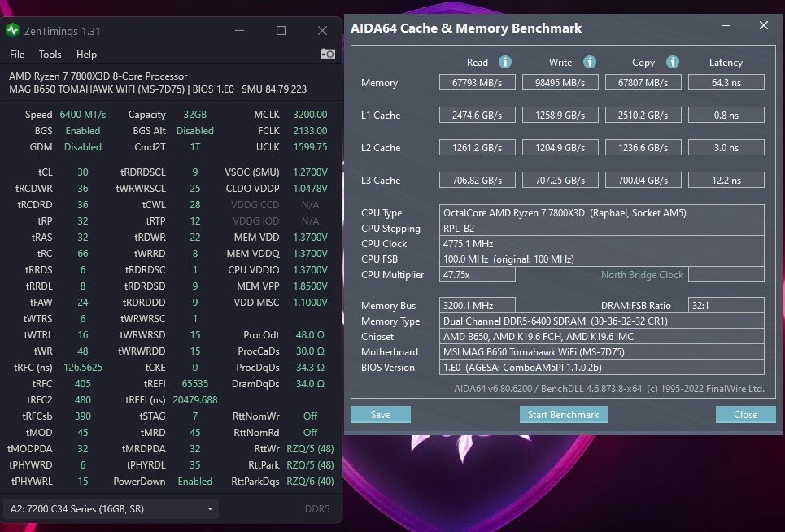
Task: Click the Close button in AIDA64
Action: [745, 414]
